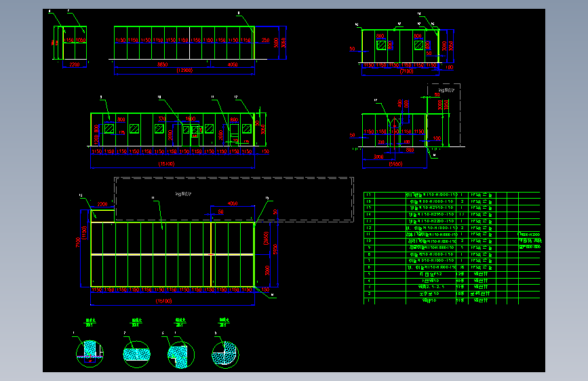
Task: Select the detail circle with leader number 5
Action: pos(225,355)
